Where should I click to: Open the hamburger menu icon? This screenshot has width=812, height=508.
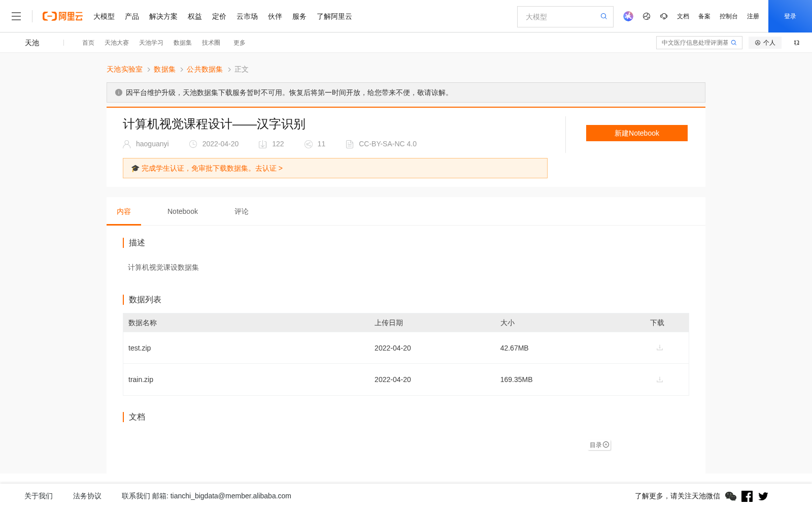pyautogui.click(x=16, y=16)
